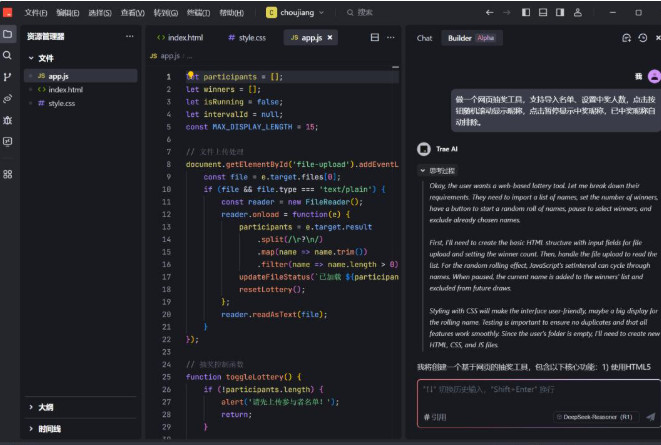Open the 帮助(H) menu

pos(231,13)
